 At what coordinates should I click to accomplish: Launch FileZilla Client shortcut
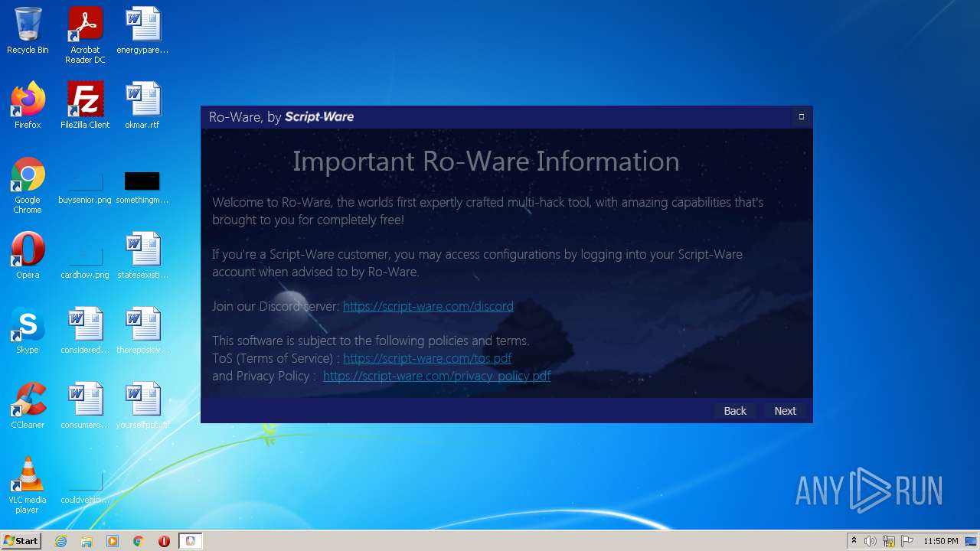[x=85, y=106]
